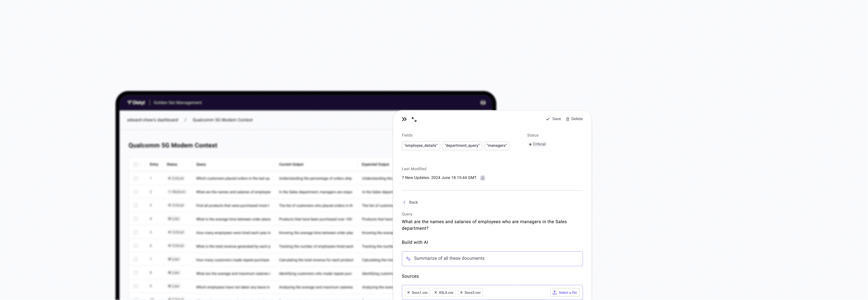Click icon at right of dark header
The width and height of the screenshot is (868, 300).
tap(483, 103)
